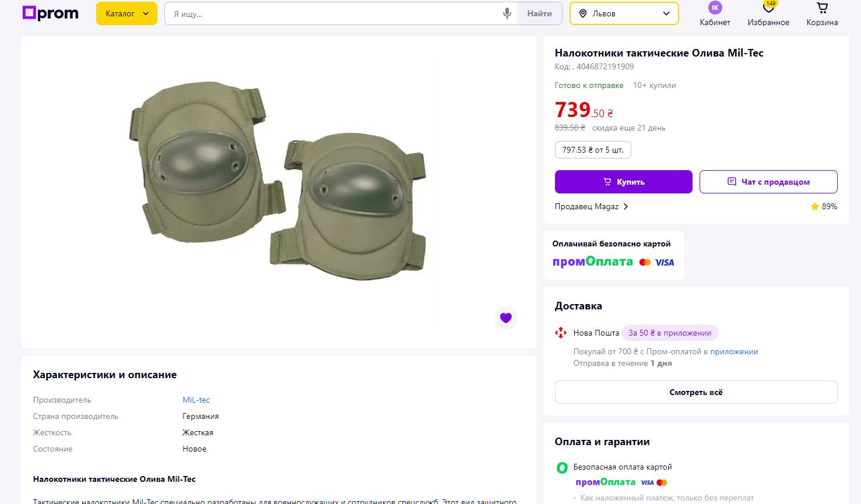Click the purple Купить button

pyautogui.click(x=623, y=182)
